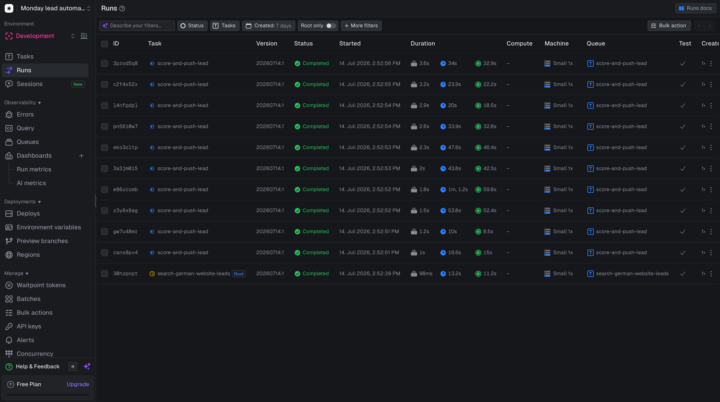Open the Created: 7 days filter
The height and width of the screenshot is (402, 720).
click(269, 26)
